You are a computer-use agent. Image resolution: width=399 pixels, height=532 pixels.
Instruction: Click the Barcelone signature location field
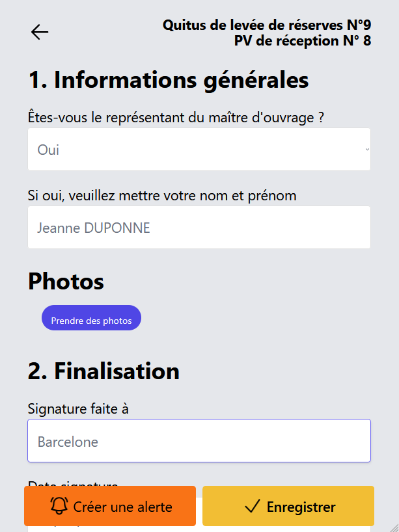tap(199, 441)
